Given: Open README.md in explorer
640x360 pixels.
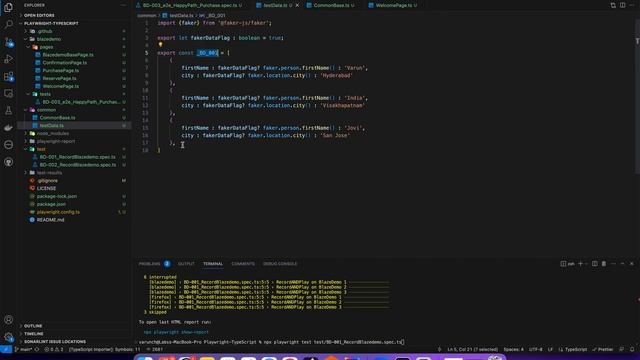Looking at the screenshot, I should point(50,220).
